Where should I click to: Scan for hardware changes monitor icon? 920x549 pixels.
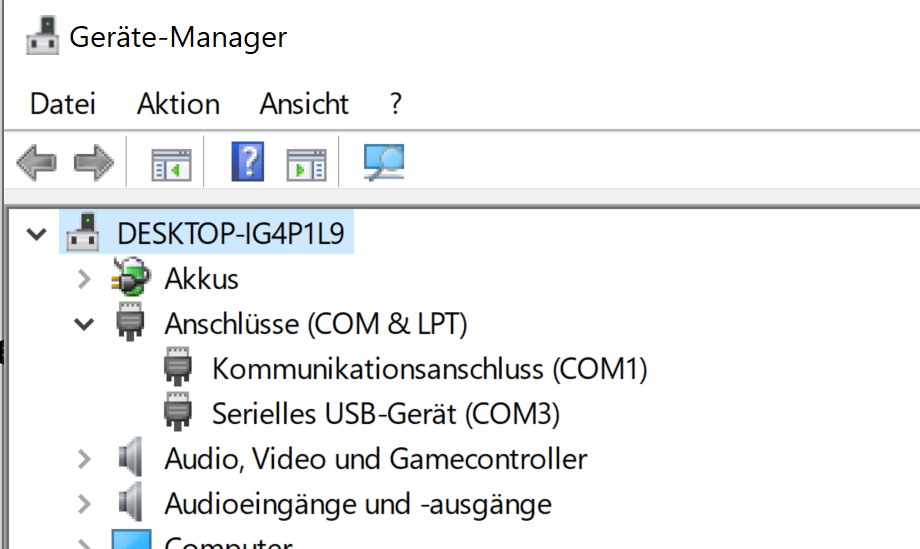coord(384,162)
